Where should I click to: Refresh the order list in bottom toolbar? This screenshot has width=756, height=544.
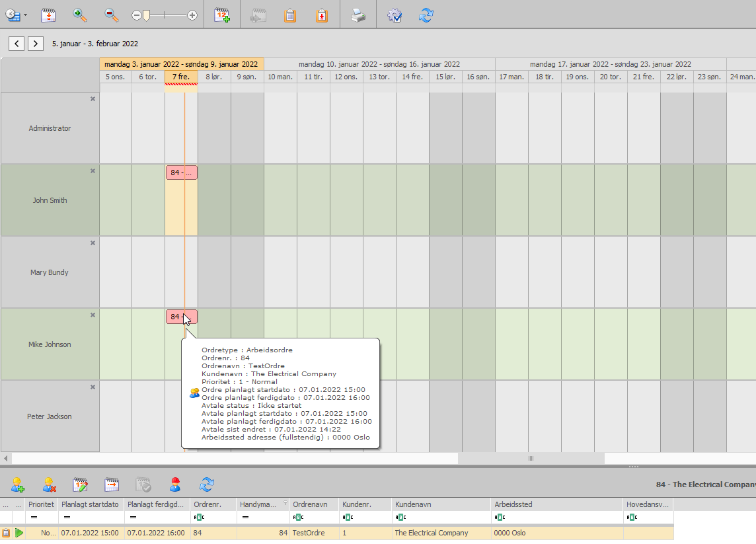pos(207,485)
